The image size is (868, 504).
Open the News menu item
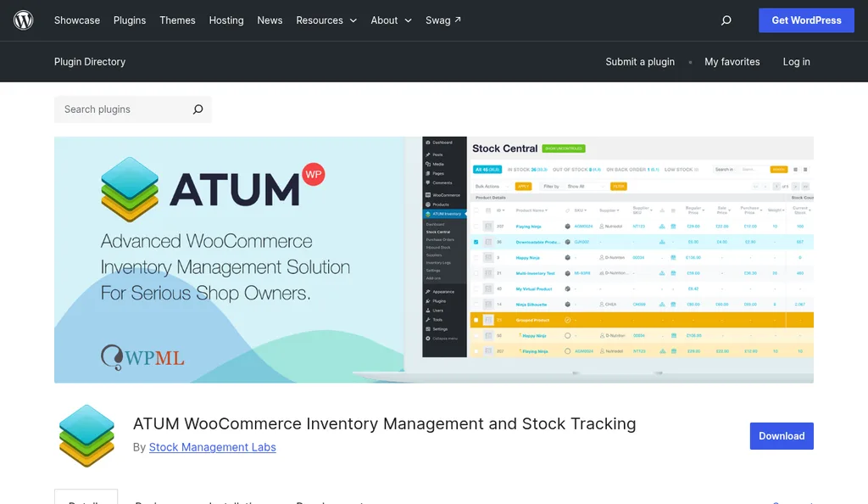tap(270, 20)
